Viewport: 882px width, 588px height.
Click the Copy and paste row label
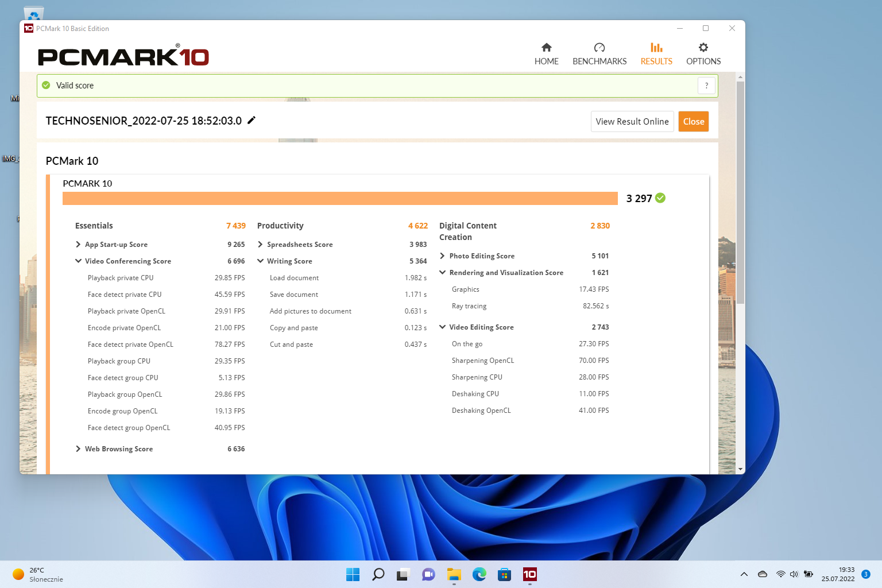tap(293, 328)
